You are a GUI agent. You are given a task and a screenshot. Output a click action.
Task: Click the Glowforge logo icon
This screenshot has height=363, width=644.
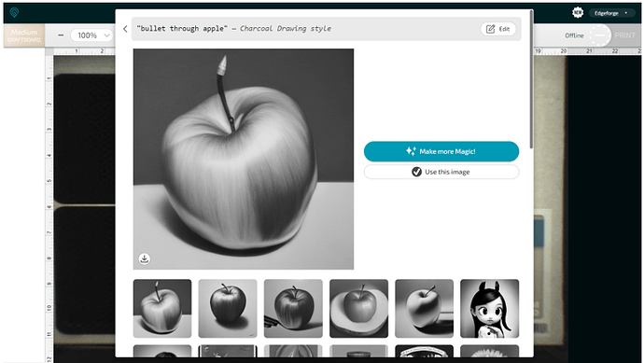[x=14, y=13]
